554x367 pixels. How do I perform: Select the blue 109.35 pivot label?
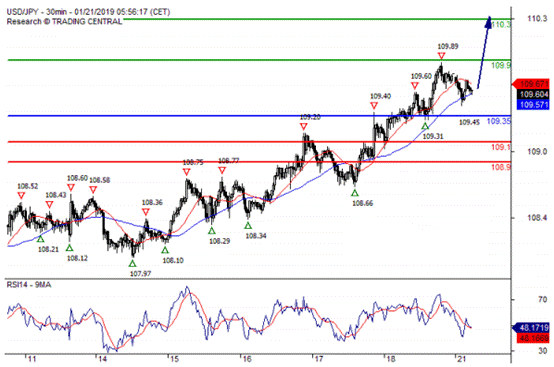[499, 121]
